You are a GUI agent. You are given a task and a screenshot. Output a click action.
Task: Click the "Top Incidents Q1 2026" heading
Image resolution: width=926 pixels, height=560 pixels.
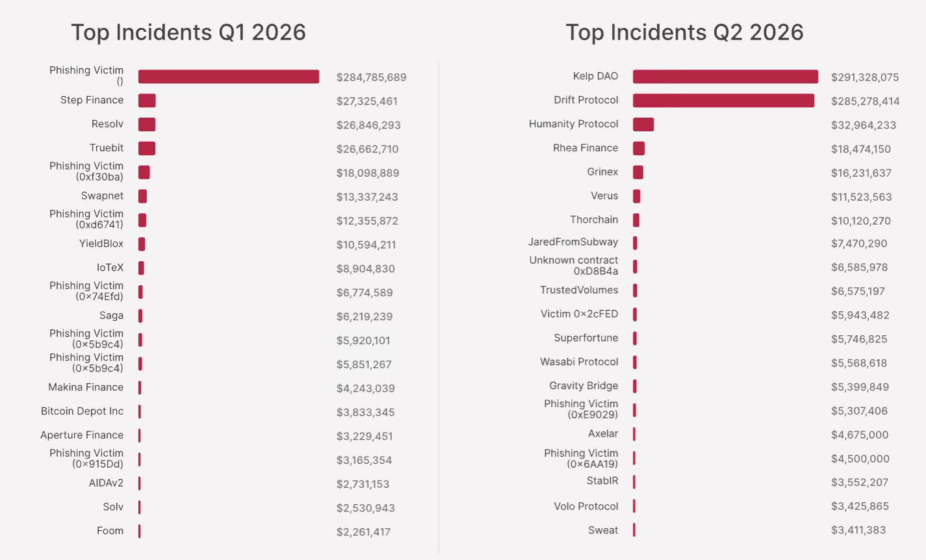[x=188, y=32]
